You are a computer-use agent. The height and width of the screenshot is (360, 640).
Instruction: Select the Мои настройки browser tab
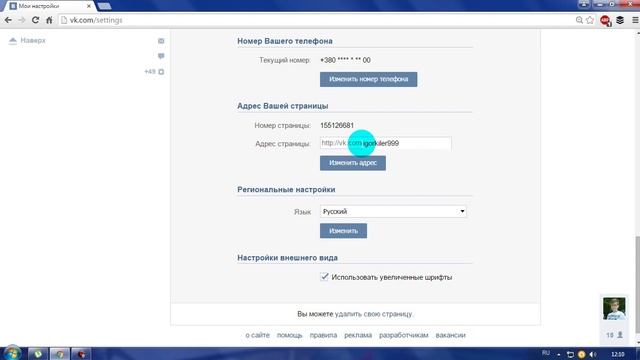(48, 6)
